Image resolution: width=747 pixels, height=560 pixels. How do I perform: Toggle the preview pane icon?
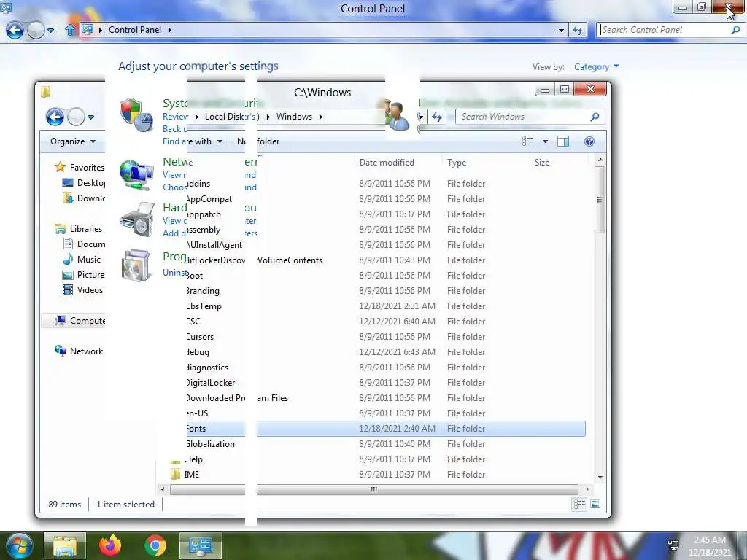coord(563,141)
